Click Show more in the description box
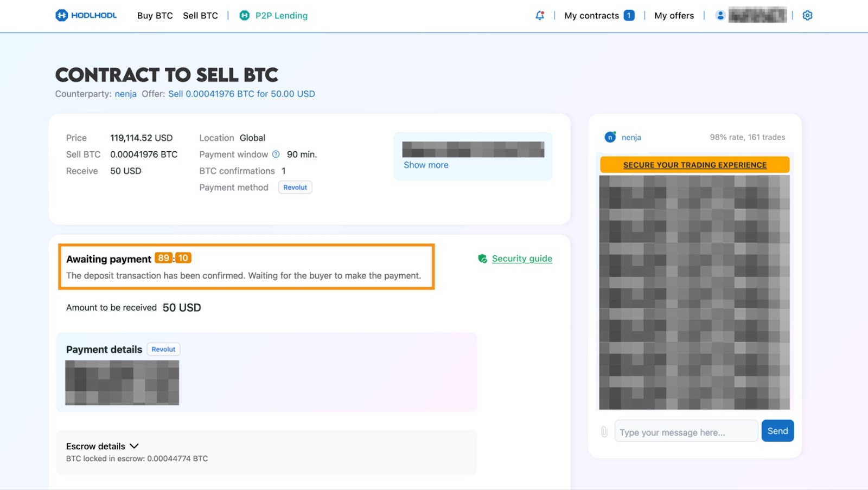The image size is (868, 490). click(x=426, y=165)
